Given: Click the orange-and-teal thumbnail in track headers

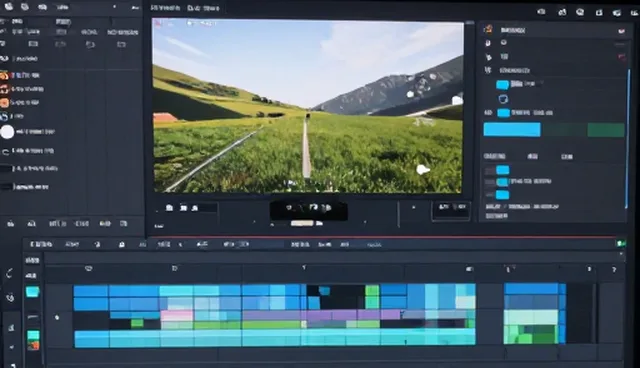Looking at the screenshot, I should (33, 341).
